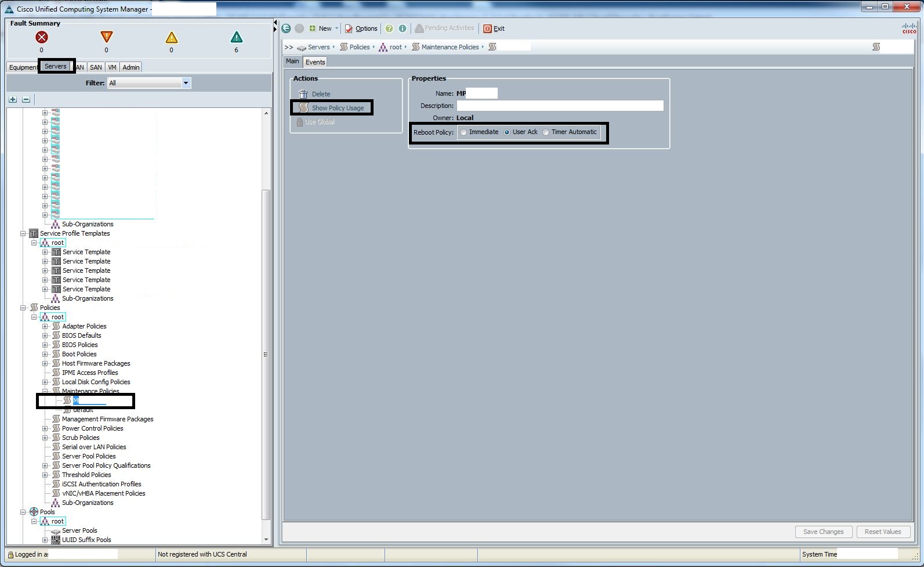Select the Immediate reboot policy option
This screenshot has width=924, height=567.
(463, 132)
